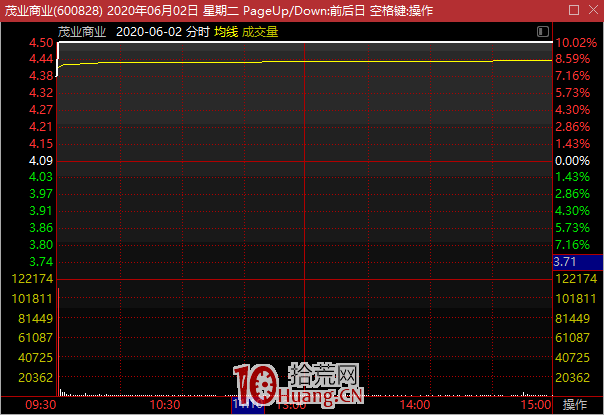Image resolution: width=604 pixels, height=415 pixels.
Task: Click the right 20362 volume axis label
Action: (572, 378)
